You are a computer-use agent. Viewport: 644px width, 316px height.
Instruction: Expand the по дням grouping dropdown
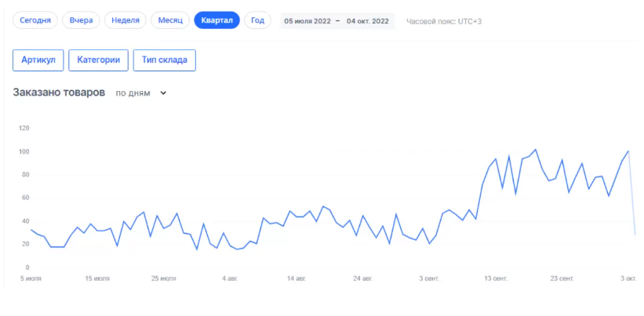[x=134, y=93]
